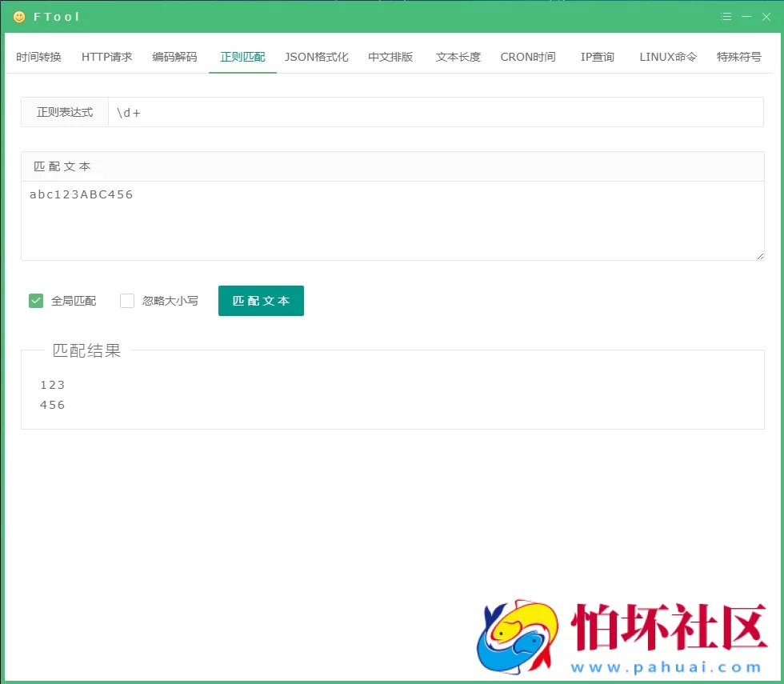Switch to the CRON时间 tab

(x=527, y=57)
